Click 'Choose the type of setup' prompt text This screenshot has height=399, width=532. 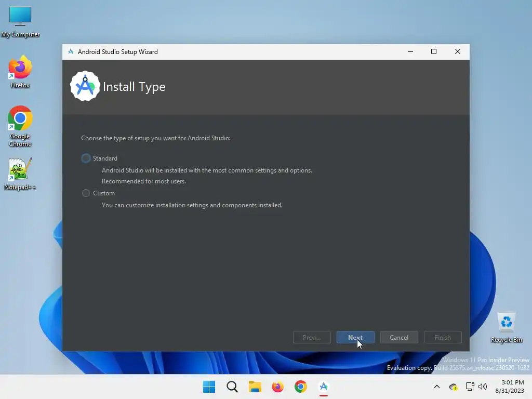coord(156,138)
